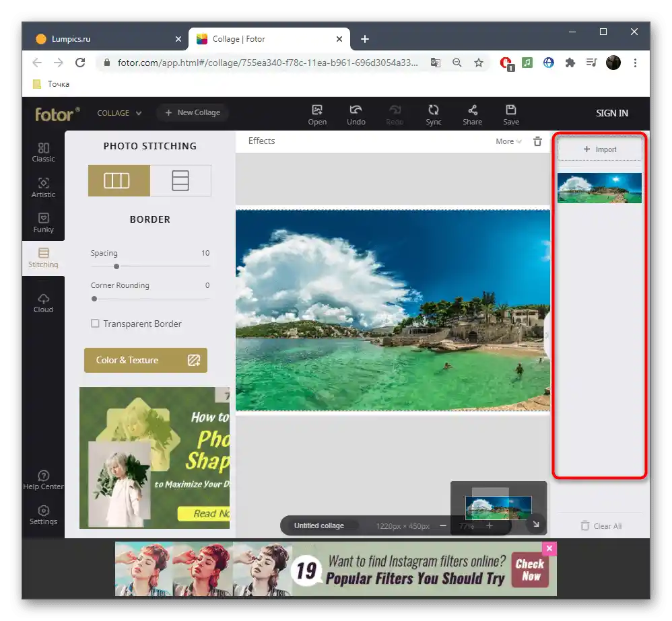Click the Redo icon

tap(395, 115)
